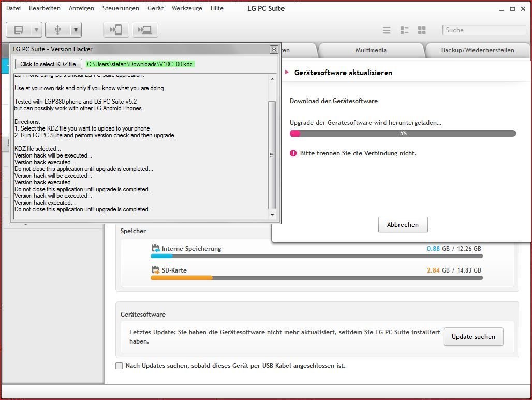The width and height of the screenshot is (532, 400).
Task: Click the green KDZ file path field
Action: click(x=140, y=64)
